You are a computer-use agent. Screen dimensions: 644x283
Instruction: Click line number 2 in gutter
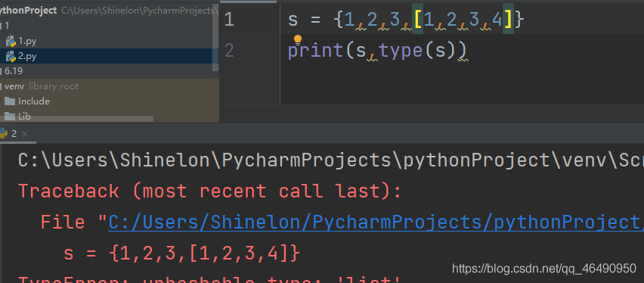229,51
